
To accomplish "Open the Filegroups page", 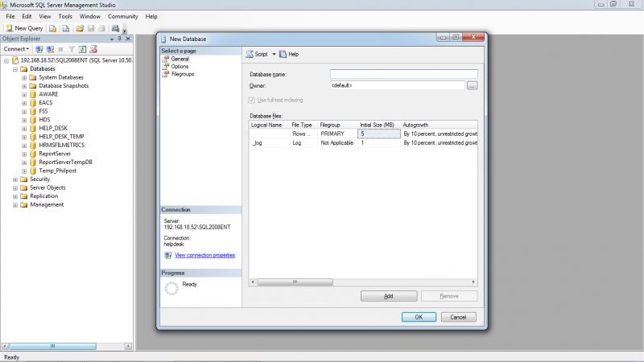I will coord(183,73).
